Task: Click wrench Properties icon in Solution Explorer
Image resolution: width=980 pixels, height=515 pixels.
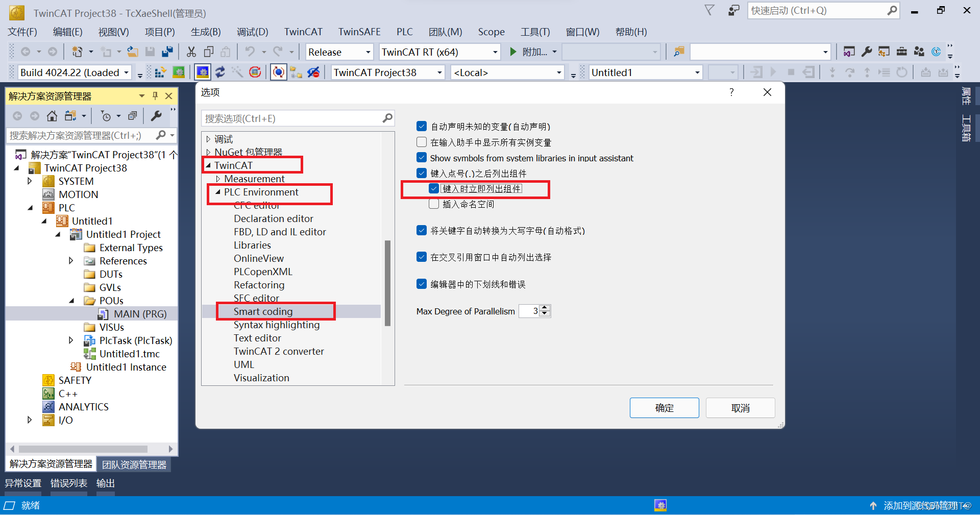Action: [156, 116]
